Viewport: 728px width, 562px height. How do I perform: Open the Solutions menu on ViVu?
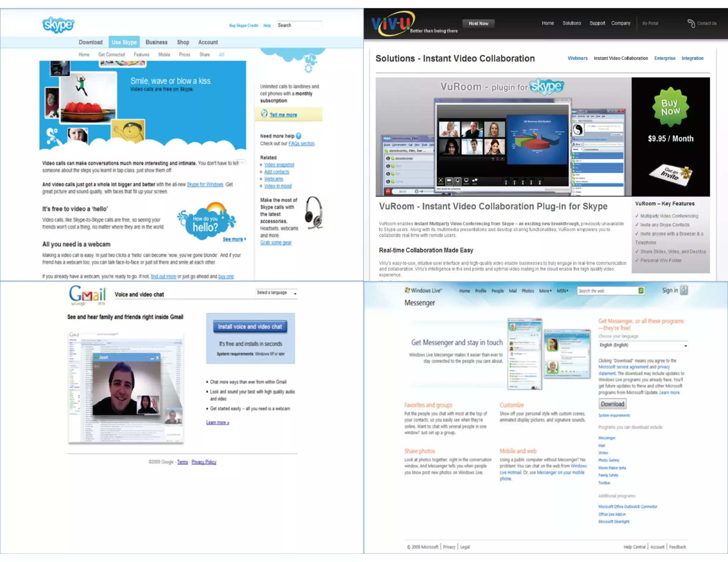point(572,23)
